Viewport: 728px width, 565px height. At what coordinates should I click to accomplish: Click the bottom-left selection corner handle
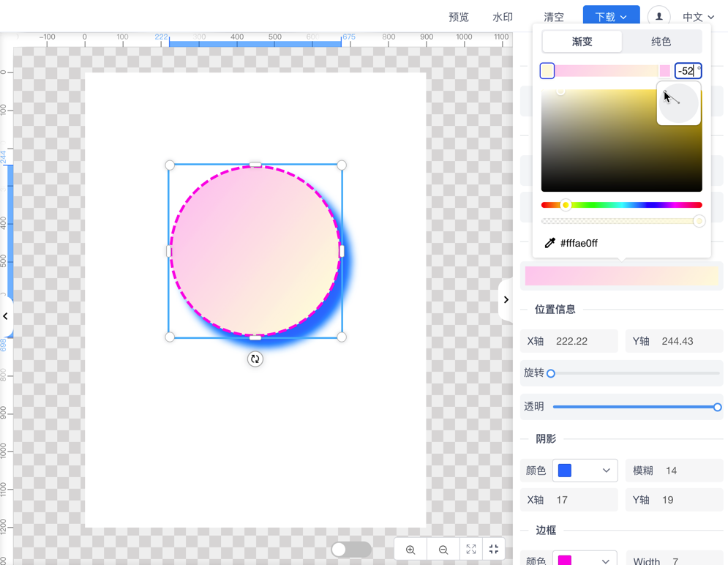pyautogui.click(x=170, y=337)
